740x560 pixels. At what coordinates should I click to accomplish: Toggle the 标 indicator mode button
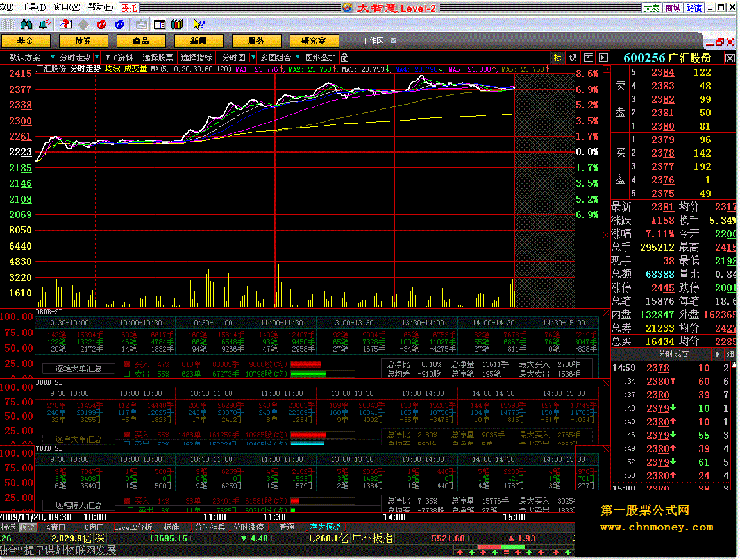(558, 58)
